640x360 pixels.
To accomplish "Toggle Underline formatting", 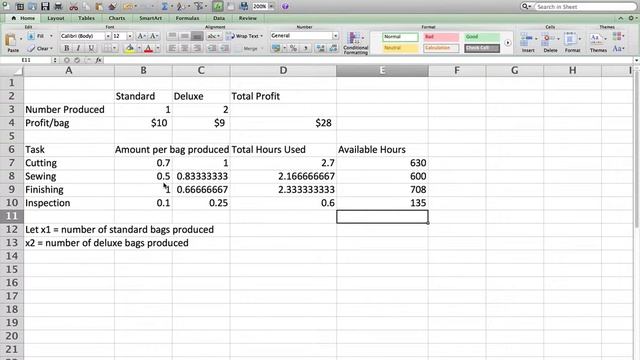I will 91,48.
